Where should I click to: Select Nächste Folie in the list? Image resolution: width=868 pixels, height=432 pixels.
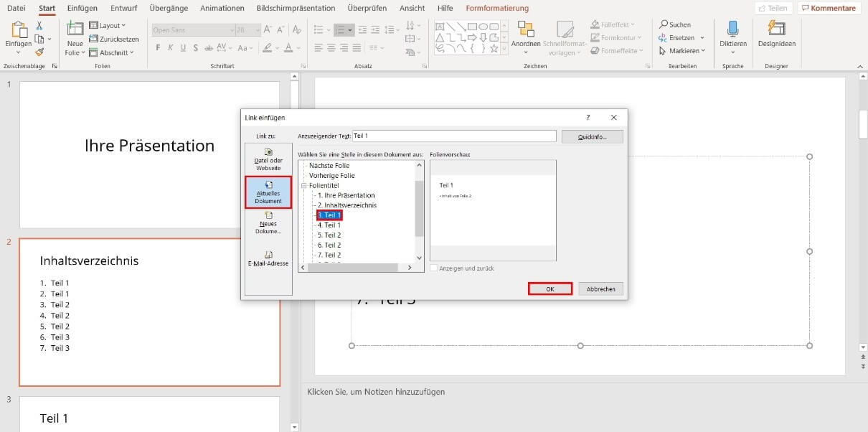(x=329, y=166)
